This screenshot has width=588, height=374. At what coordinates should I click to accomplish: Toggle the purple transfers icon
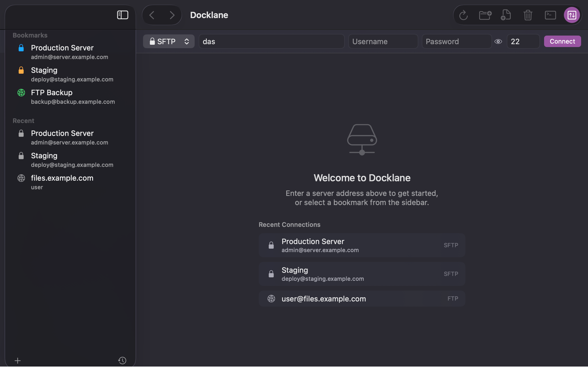(x=572, y=15)
